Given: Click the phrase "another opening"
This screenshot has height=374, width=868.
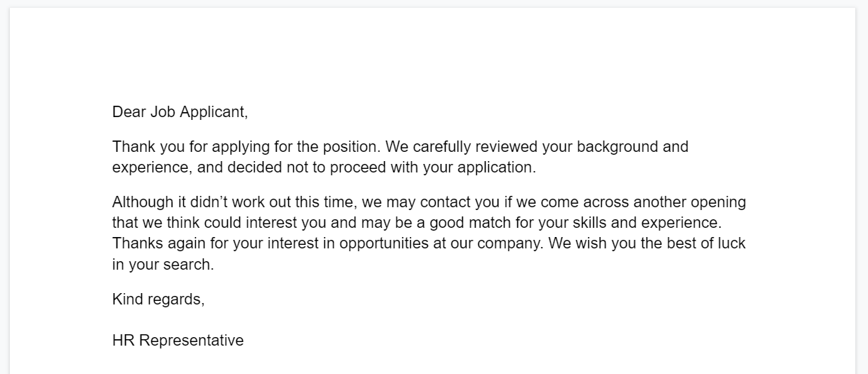Looking at the screenshot, I should click(689, 202).
